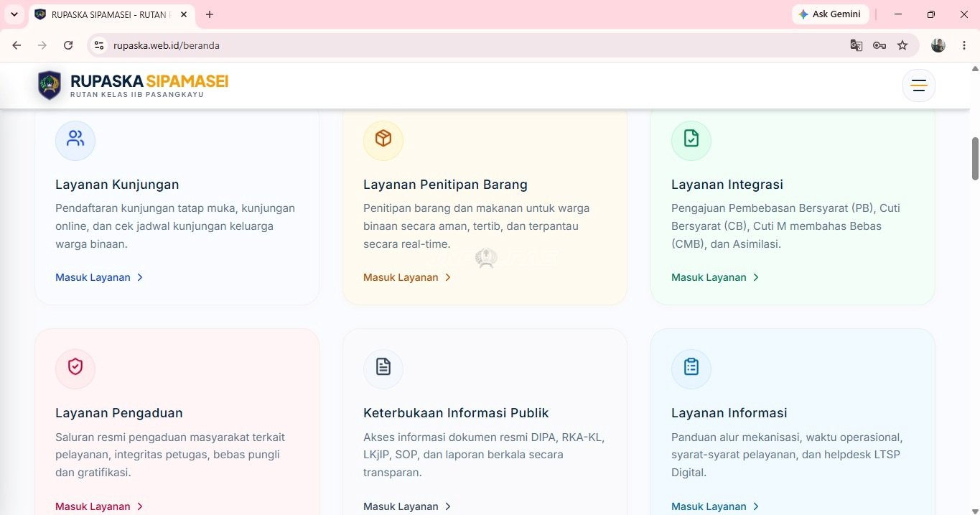Click the Layanan Penitipan Barang heading

[x=445, y=185]
